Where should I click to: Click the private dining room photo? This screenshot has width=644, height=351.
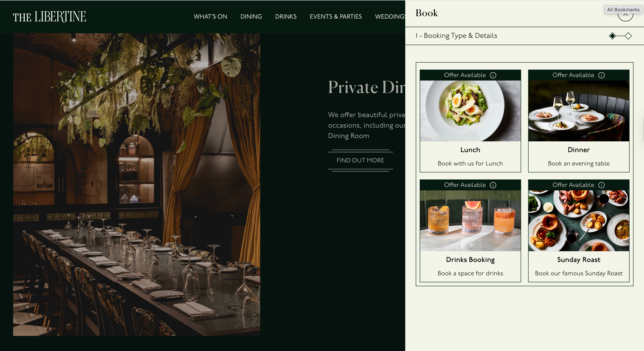point(136,184)
